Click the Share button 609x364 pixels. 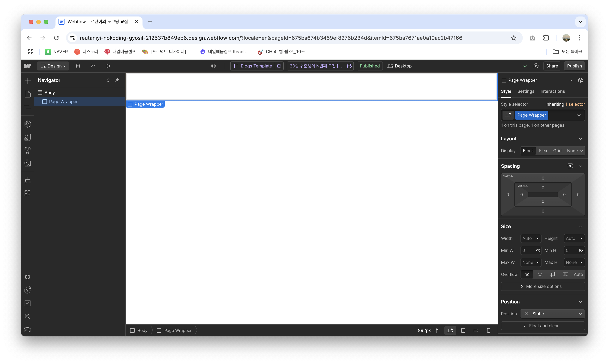click(552, 66)
